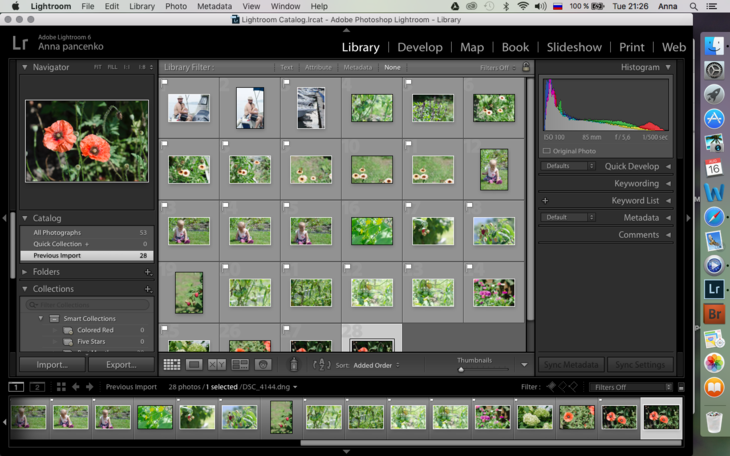Go back with filmstrip left arrow
This screenshot has width=730, height=456.
click(75, 387)
